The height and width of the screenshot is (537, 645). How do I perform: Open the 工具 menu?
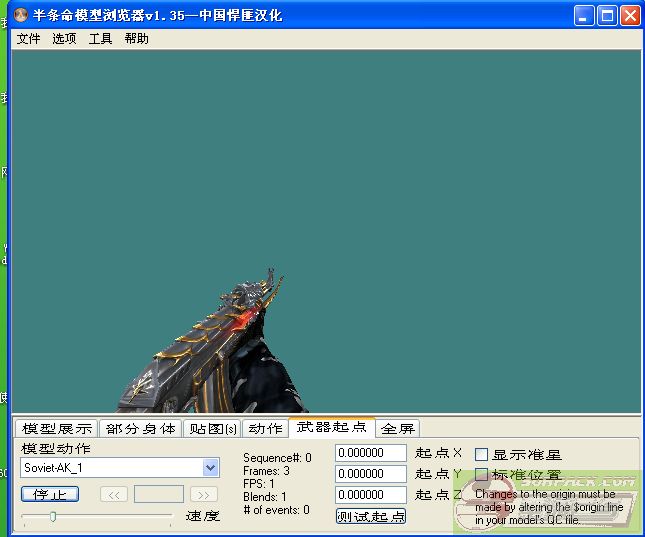click(100, 38)
